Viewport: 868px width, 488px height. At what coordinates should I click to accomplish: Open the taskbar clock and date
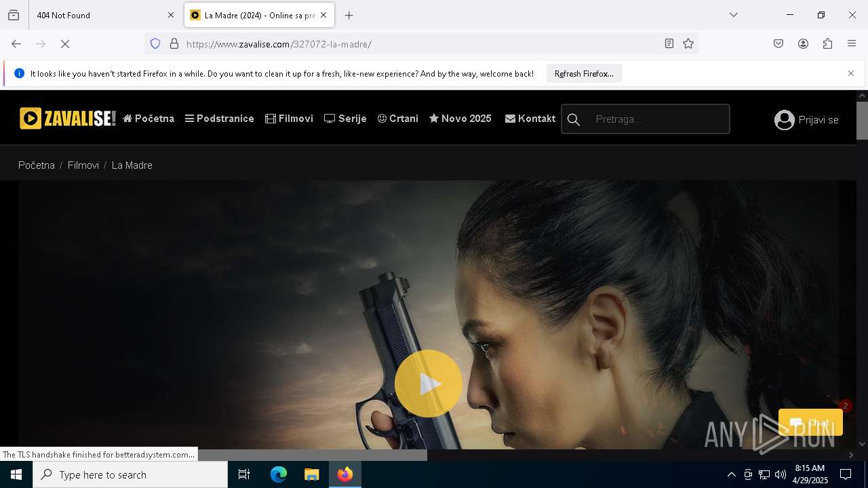[x=810, y=474]
